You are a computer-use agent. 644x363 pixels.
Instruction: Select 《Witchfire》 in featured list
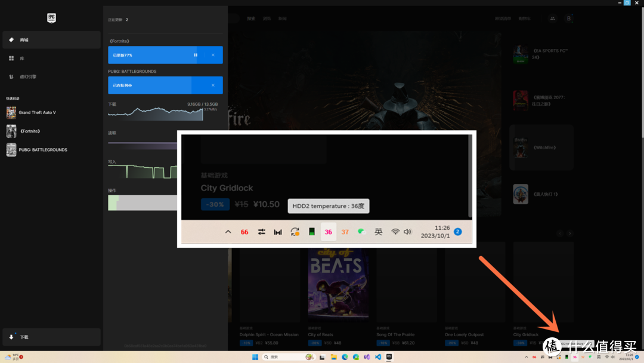point(541,147)
